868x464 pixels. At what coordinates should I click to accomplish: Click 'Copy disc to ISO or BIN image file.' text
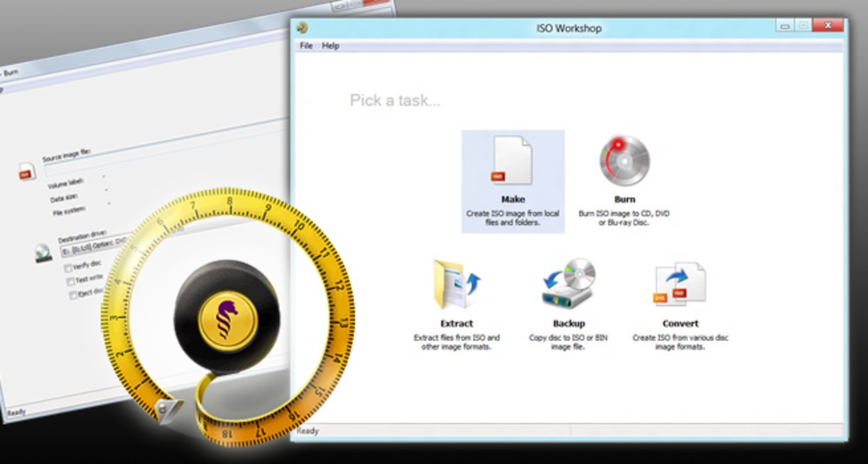point(569,342)
